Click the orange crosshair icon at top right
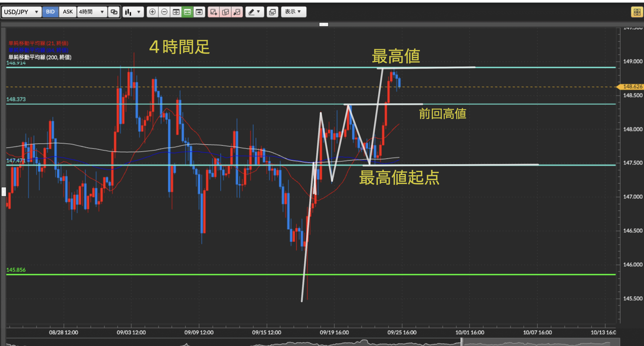The width and height of the screenshot is (644, 346). tap(637, 12)
